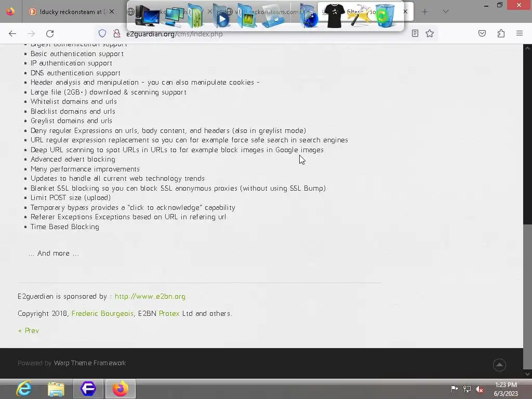532x399 pixels.
Task: Open tracking protection shield info
Action: tap(102, 33)
